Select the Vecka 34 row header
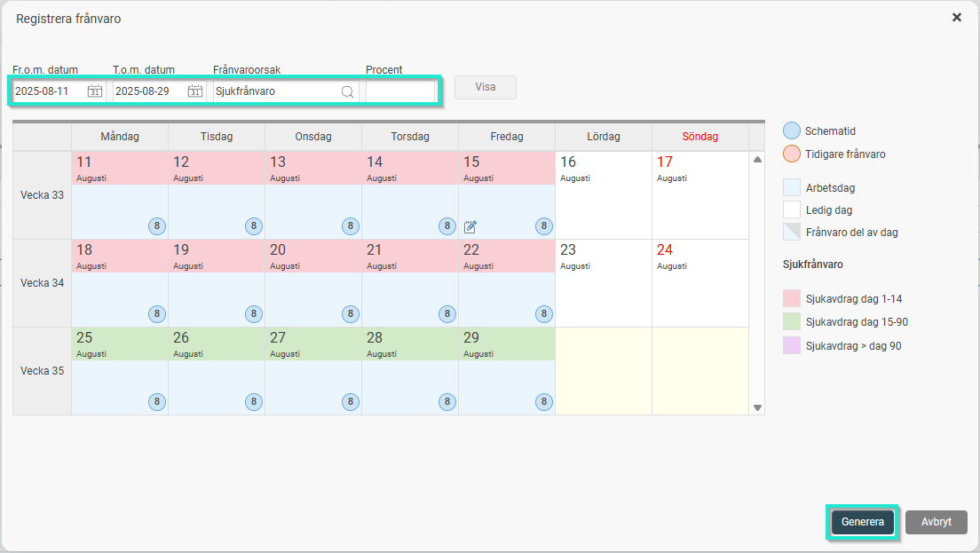The image size is (980, 553). [42, 283]
